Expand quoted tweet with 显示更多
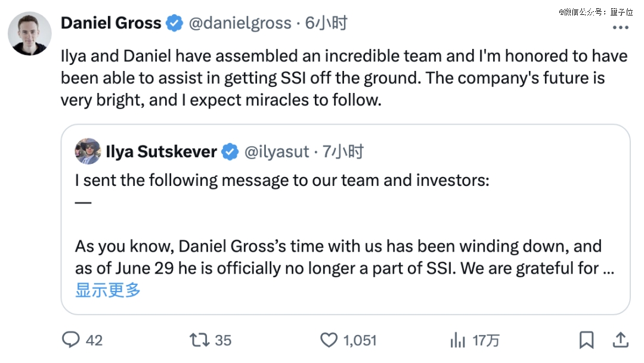 (x=108, y=290)
